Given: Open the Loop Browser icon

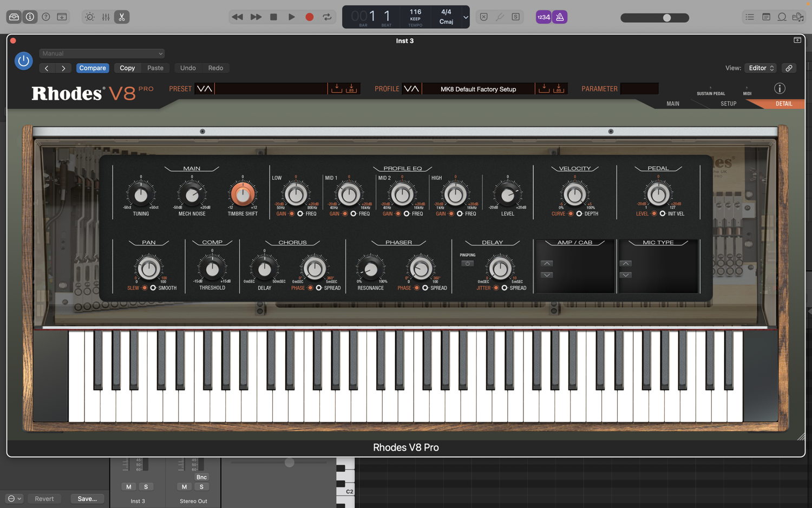Looking at the screenshot, I should [782, 17].
